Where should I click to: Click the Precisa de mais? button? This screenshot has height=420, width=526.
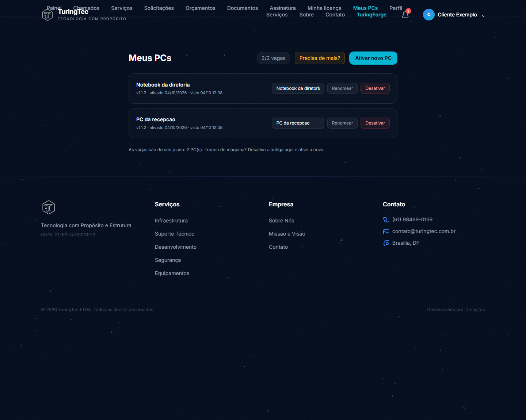click(x=320, y=58)
